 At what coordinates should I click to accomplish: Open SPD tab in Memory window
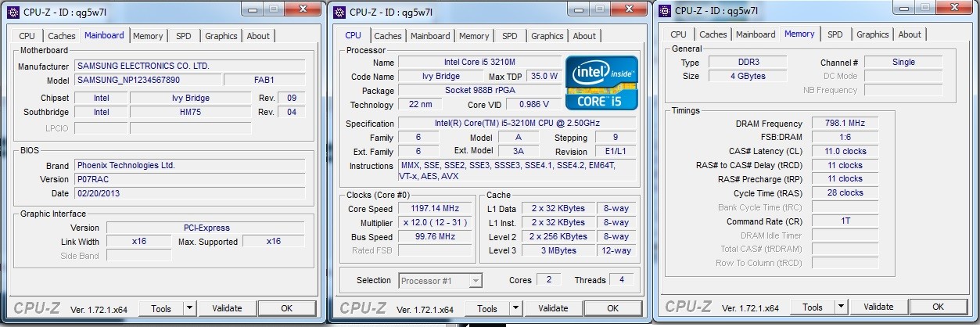click(x=835, y=34)
